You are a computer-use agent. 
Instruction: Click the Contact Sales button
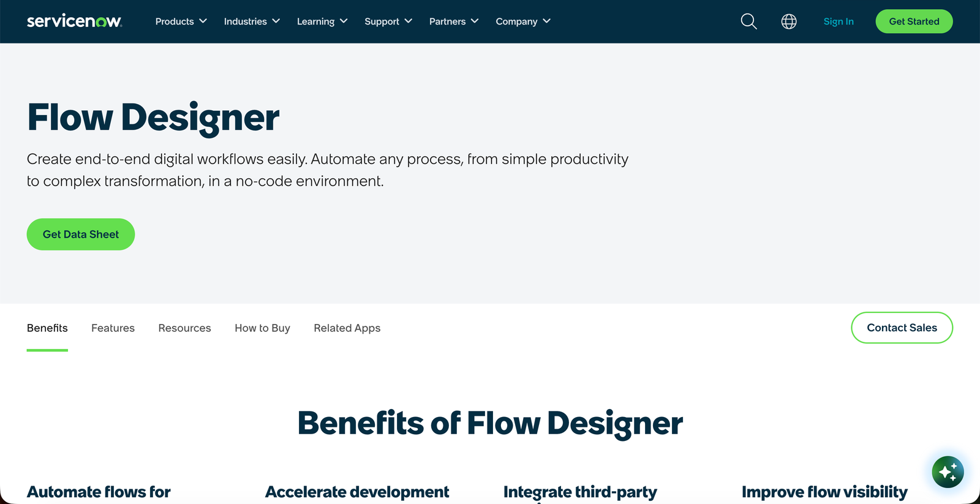point(902,328)
